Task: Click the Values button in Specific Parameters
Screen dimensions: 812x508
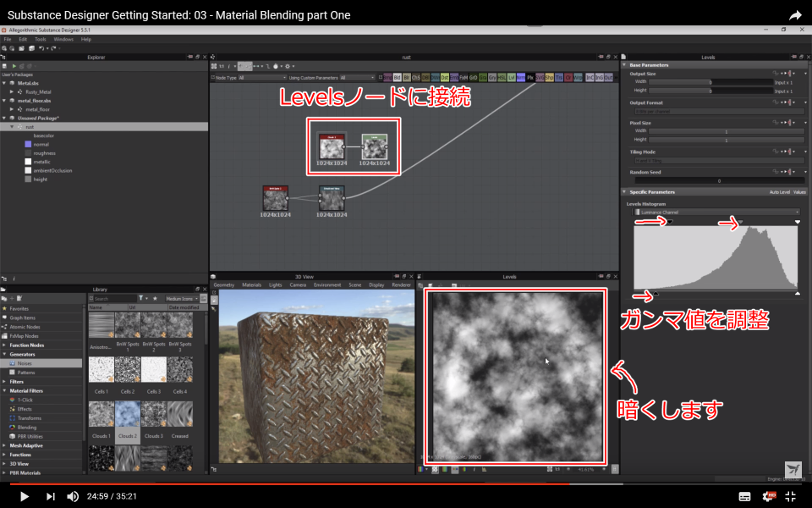Action: tap(799, 192)
